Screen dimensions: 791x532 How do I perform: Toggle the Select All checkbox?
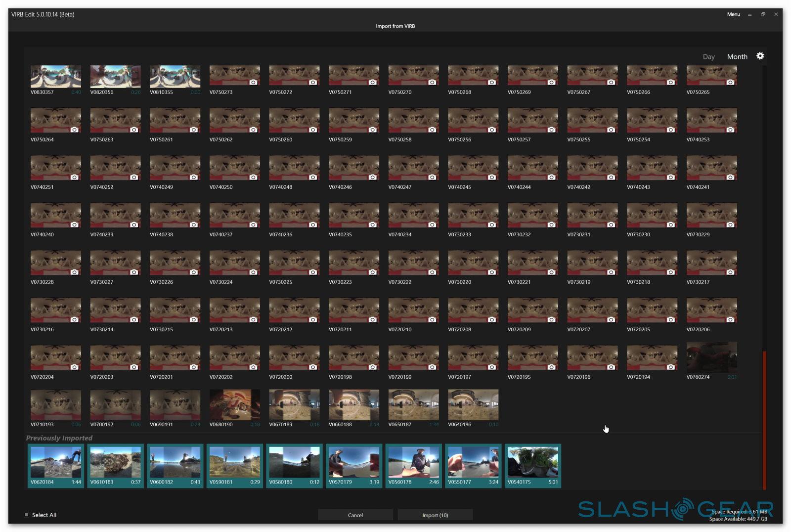[x=27, y=515]
